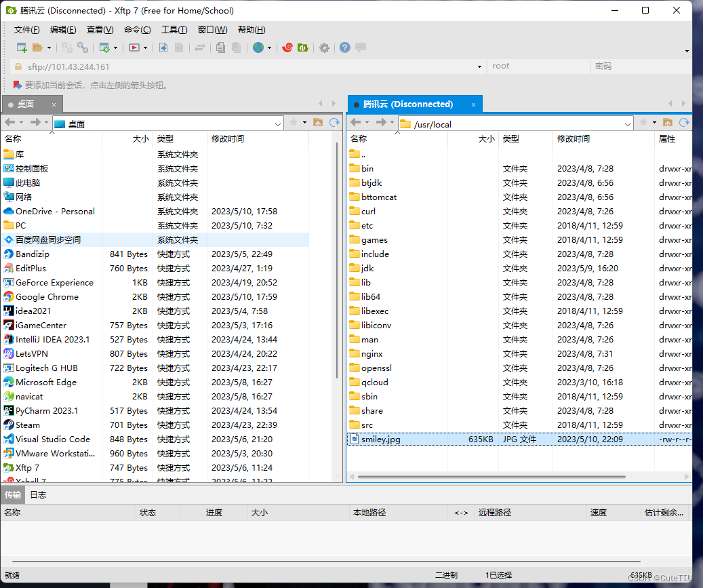Sort local files by 修改时间 column

[258, 139]
